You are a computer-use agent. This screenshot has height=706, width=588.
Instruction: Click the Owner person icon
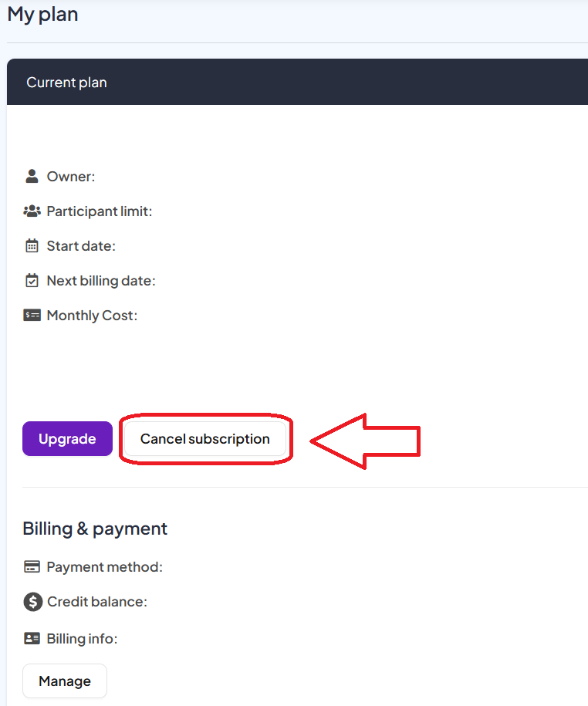coord(32,177)
